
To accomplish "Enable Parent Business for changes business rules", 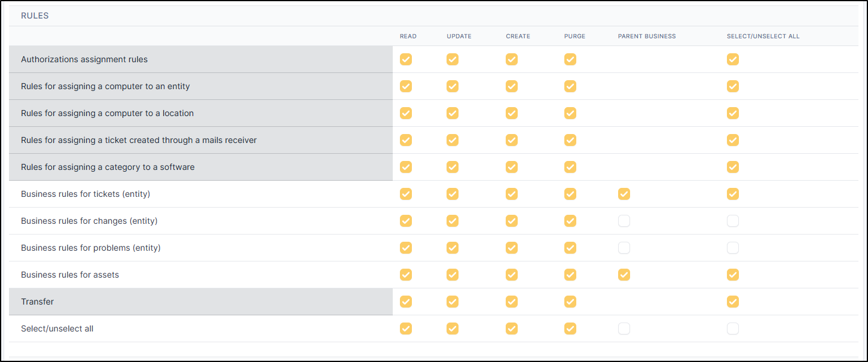I will click(x=624, y=221).
